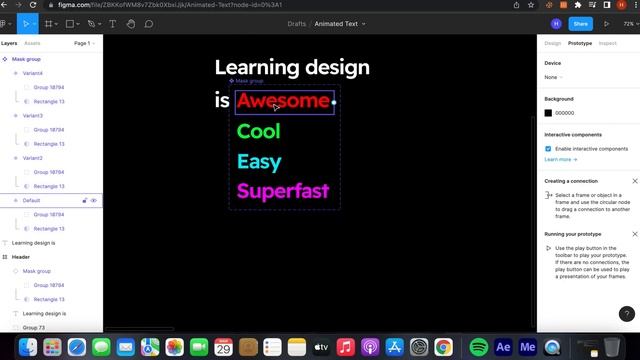Open the Learn more link
The height and width of the screenshot is (360, 640).
(x=560, y=160)
